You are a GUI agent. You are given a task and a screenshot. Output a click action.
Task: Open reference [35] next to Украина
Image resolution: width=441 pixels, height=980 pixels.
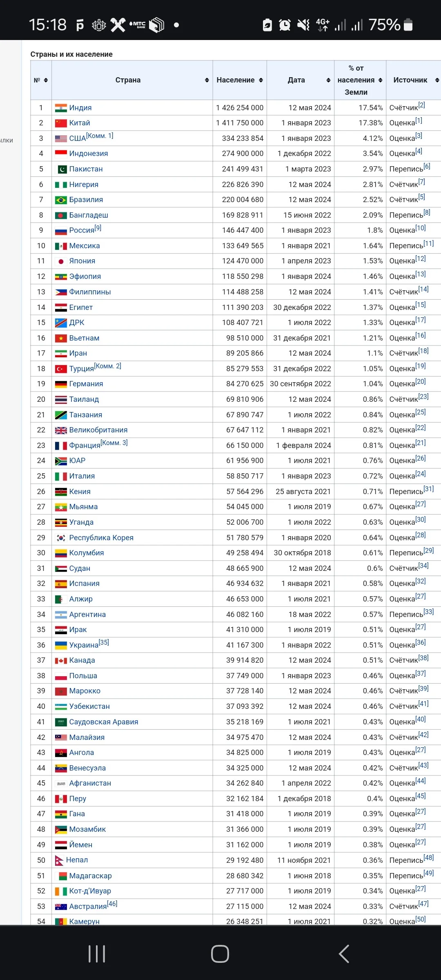(x=104, y=642)
